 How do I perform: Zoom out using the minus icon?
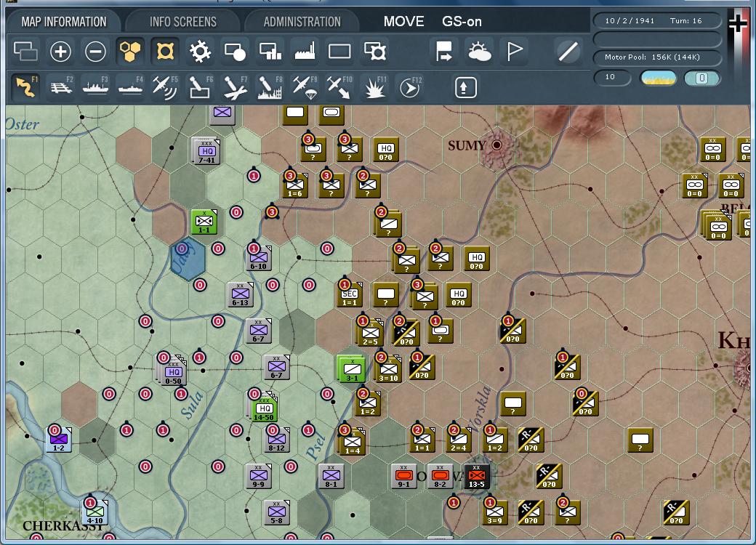tap(94, 51)
